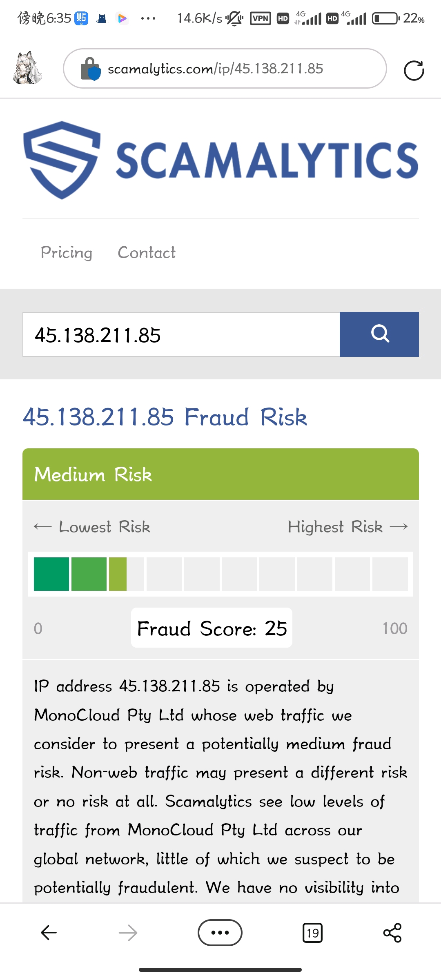Reload the page with refresh icon
Viewport: 441px width, 980px height.
414,70
